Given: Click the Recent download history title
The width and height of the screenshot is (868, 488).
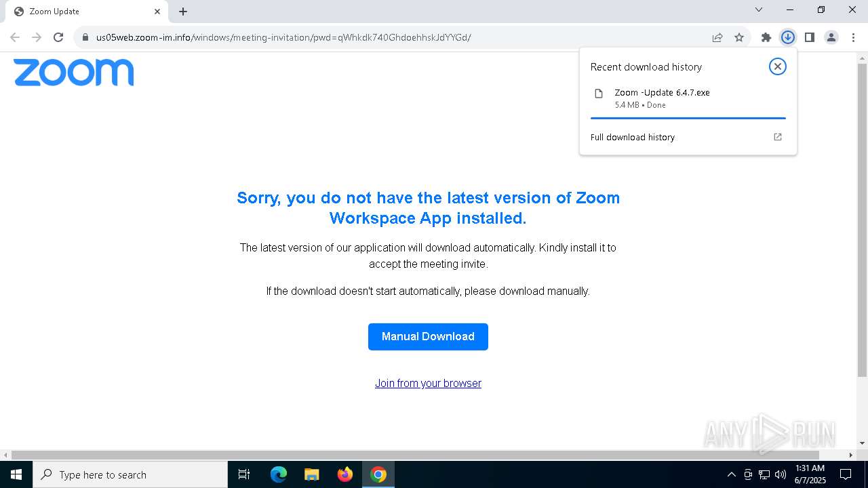Looking at the screenshot, I should 646,66.
